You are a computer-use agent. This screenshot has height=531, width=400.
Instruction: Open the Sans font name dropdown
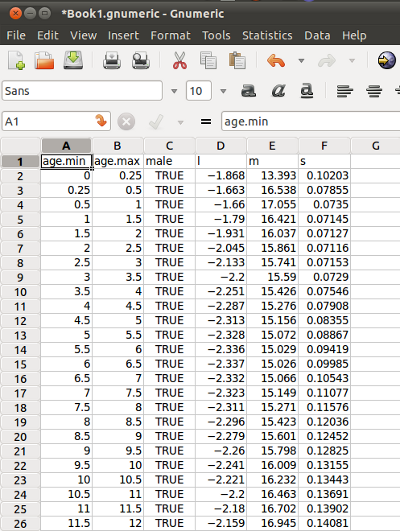coord(174,91)
